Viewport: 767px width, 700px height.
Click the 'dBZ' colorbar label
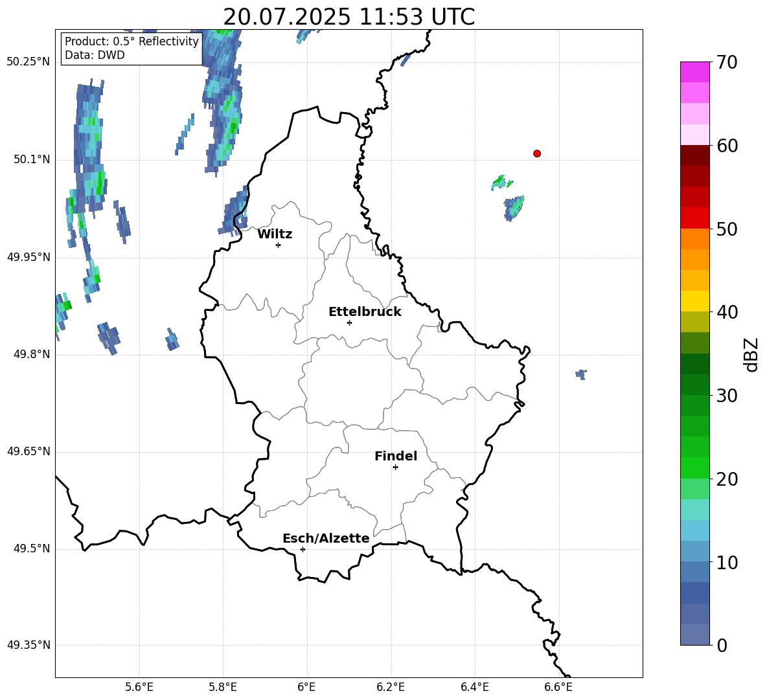tap(751, 354)
